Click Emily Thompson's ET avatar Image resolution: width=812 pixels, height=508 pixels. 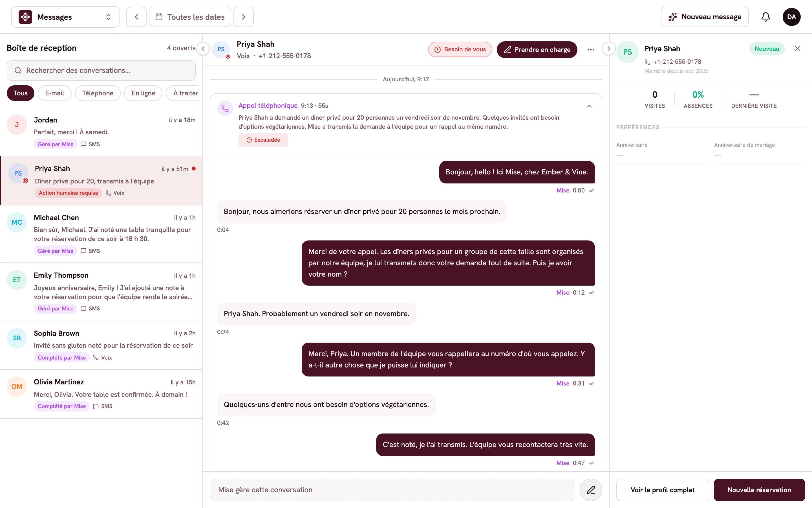(x=17, y=280)
